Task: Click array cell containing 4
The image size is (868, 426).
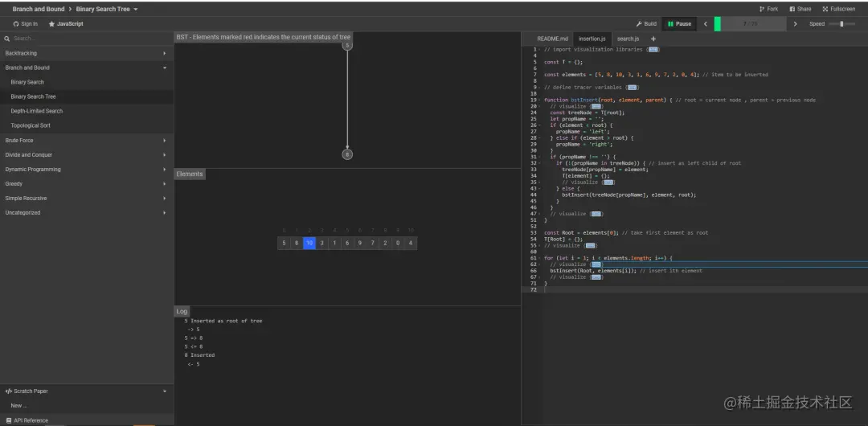Action: click(410, 243)
